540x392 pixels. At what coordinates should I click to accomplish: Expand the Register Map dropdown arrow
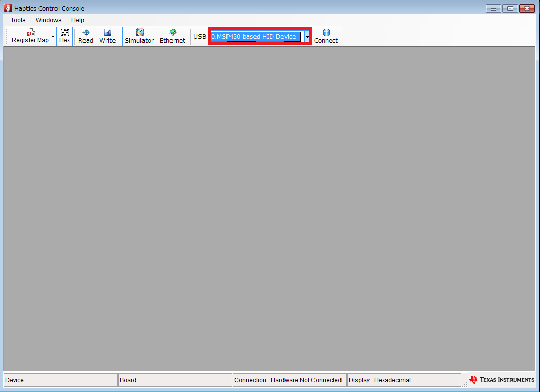(x=53, y=37)
